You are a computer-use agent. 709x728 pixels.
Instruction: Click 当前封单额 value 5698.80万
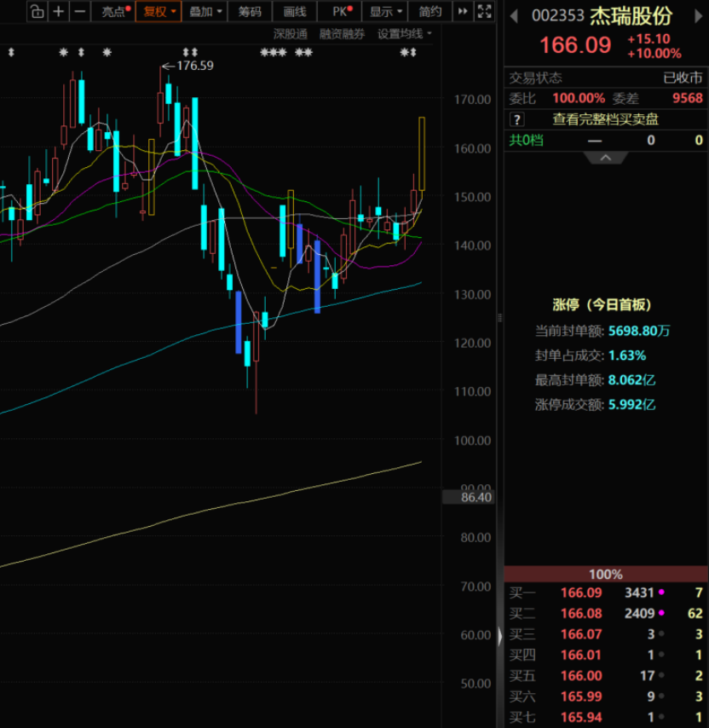639,331
